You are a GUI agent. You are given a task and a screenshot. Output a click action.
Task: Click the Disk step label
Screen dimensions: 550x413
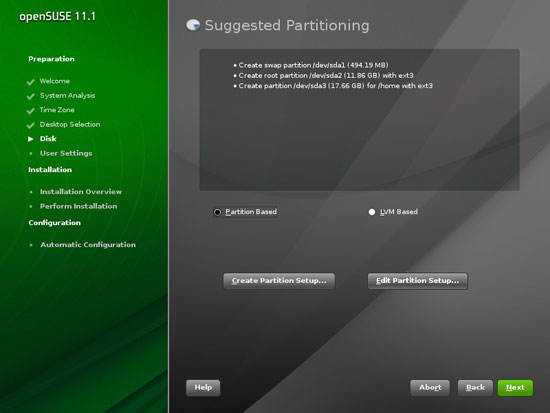point(48,139)
